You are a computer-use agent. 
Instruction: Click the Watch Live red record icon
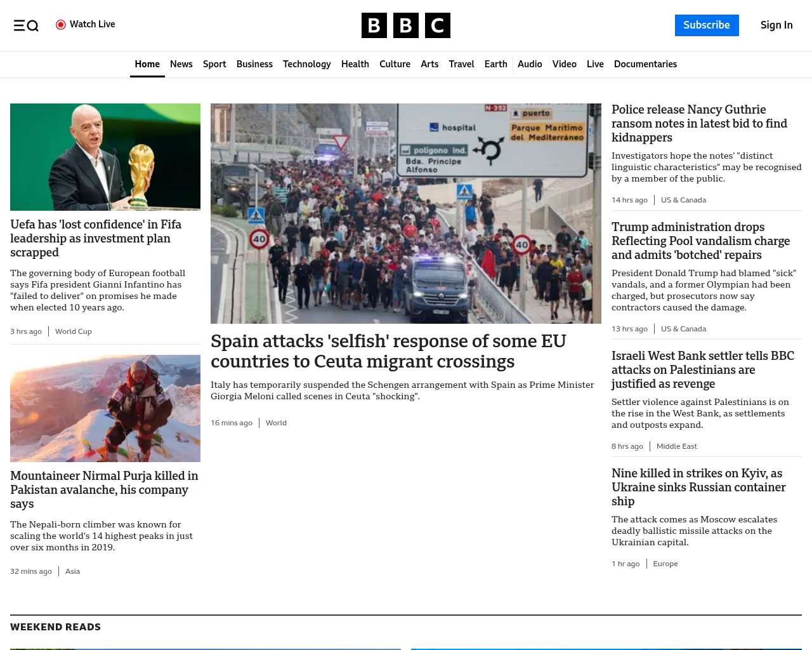[61, 25]
